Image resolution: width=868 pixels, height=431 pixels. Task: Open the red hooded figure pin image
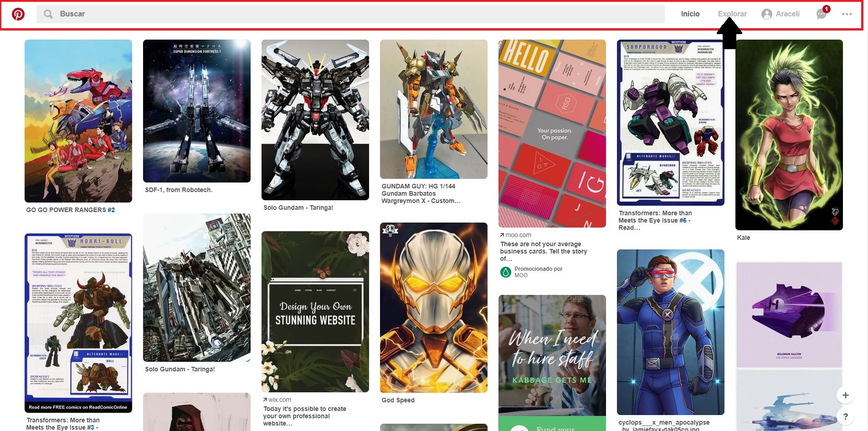point(197,412)
